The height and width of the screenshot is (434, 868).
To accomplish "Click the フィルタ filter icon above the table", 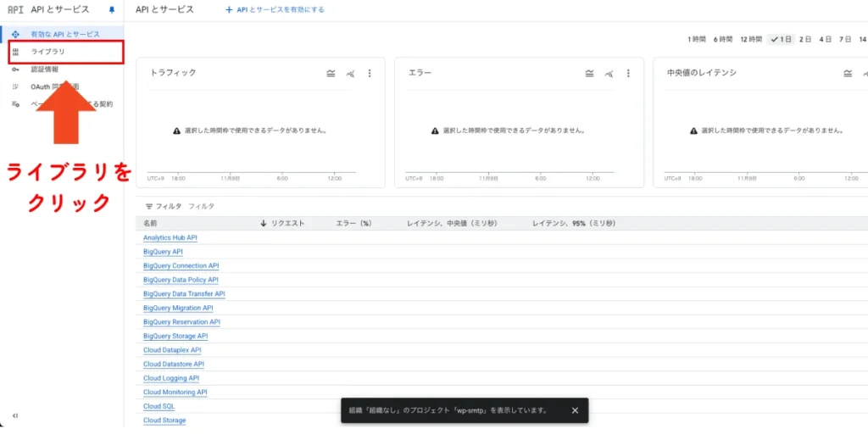I will tap(149, 206).
